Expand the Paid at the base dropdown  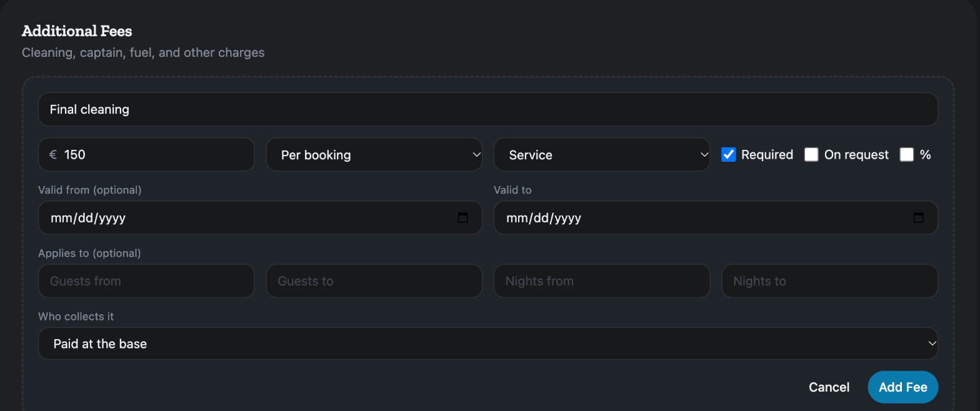[488, 344]
